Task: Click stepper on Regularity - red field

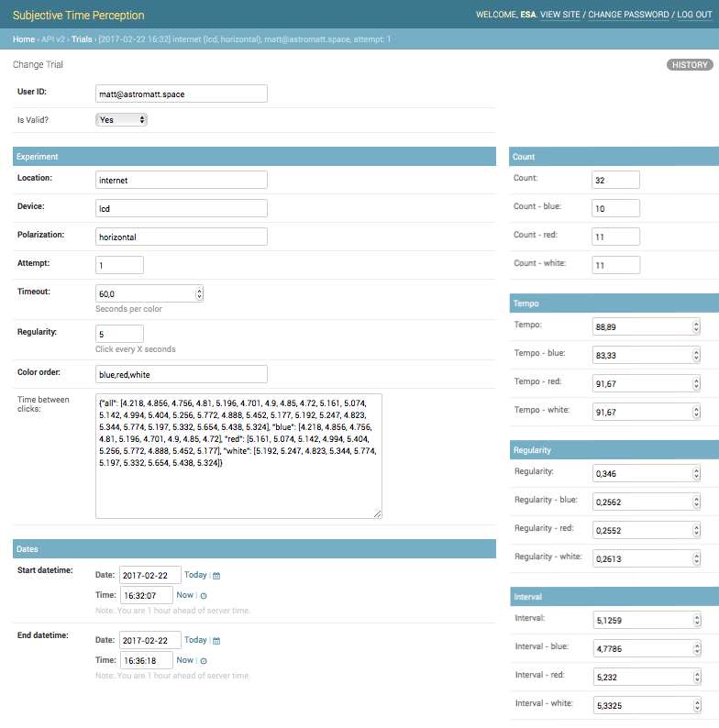Action: click(695, 530)
